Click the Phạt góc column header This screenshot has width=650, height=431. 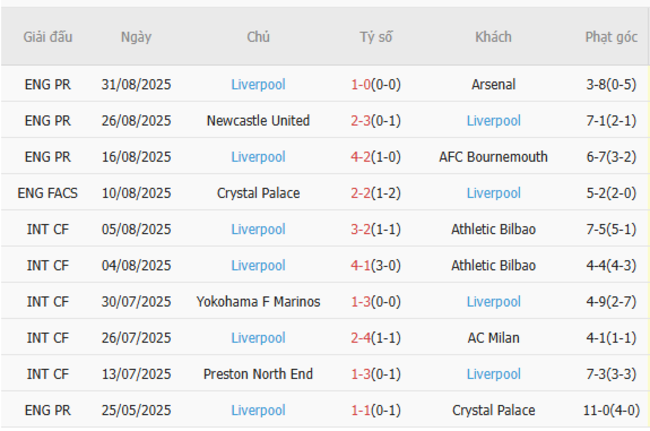tap(611, 37)
